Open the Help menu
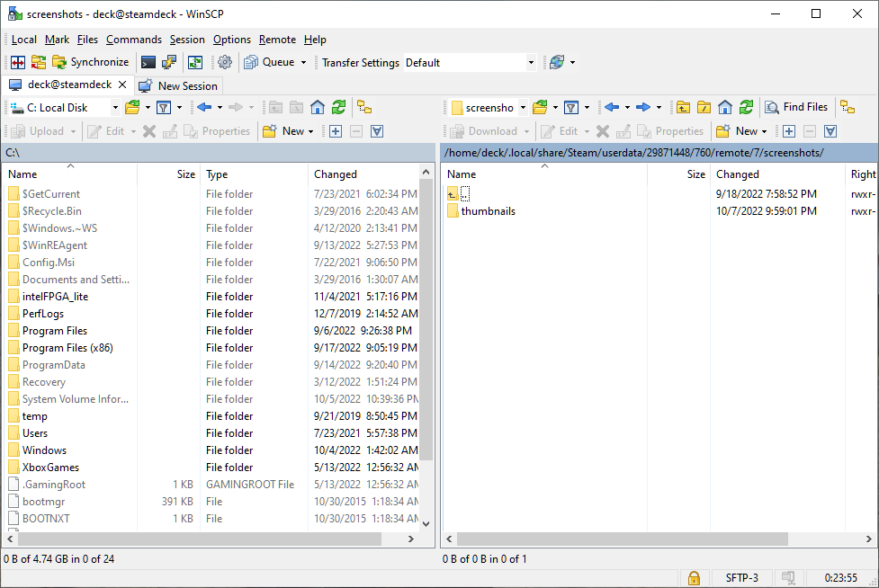 [315, 40]
